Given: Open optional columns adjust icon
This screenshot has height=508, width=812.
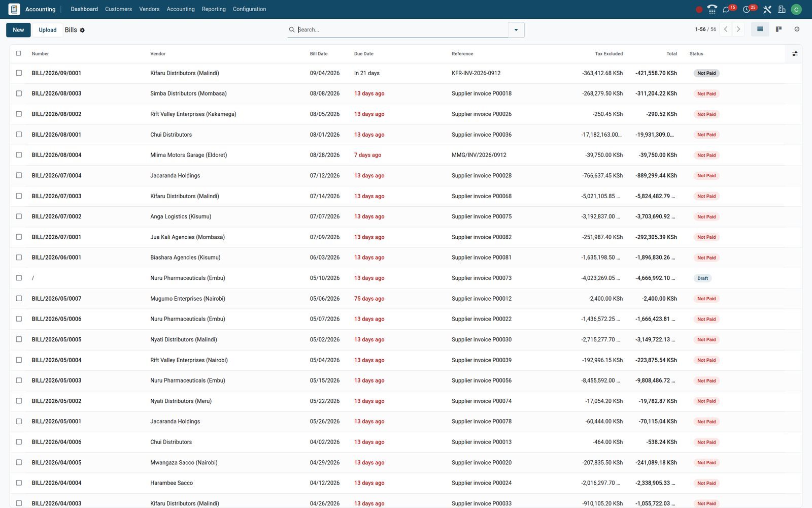Looking at the screenshot, I should point(795,53).
